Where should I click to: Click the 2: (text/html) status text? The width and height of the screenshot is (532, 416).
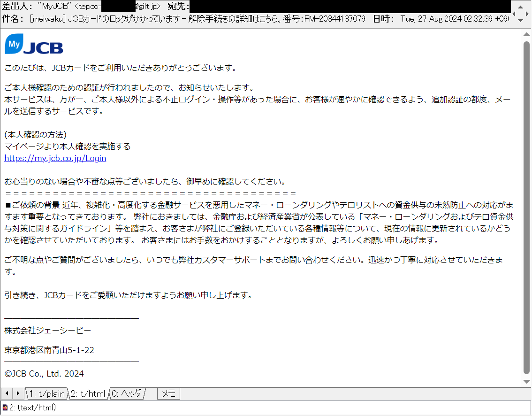pos(32,407)
